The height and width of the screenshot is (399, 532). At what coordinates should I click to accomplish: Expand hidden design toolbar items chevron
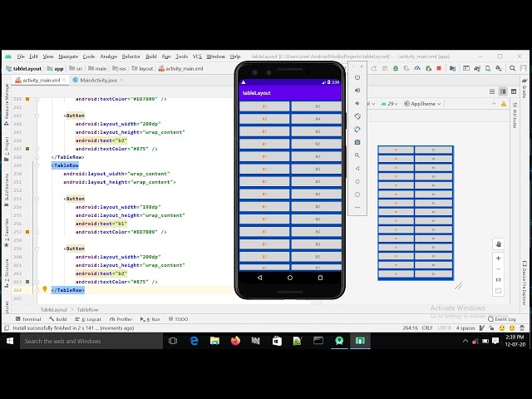(494, 104)
